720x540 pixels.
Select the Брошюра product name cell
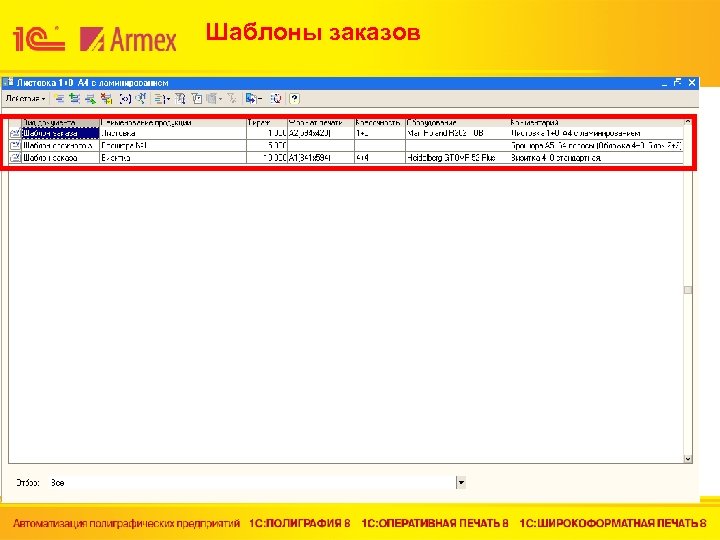click(x=173, y=146)
